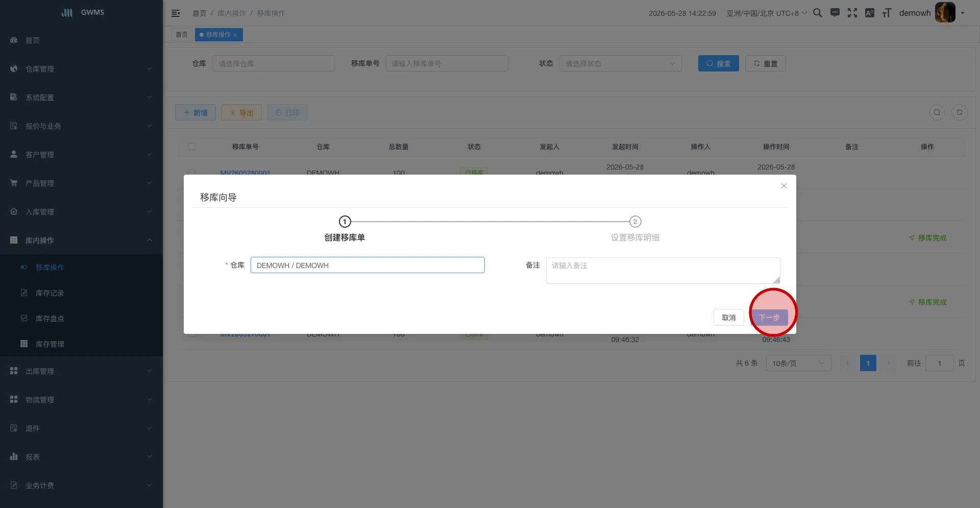This screenshot has width=980, height=508.
Task: Expand 客户管理 sidebar menu
Action: pos(82,155)
